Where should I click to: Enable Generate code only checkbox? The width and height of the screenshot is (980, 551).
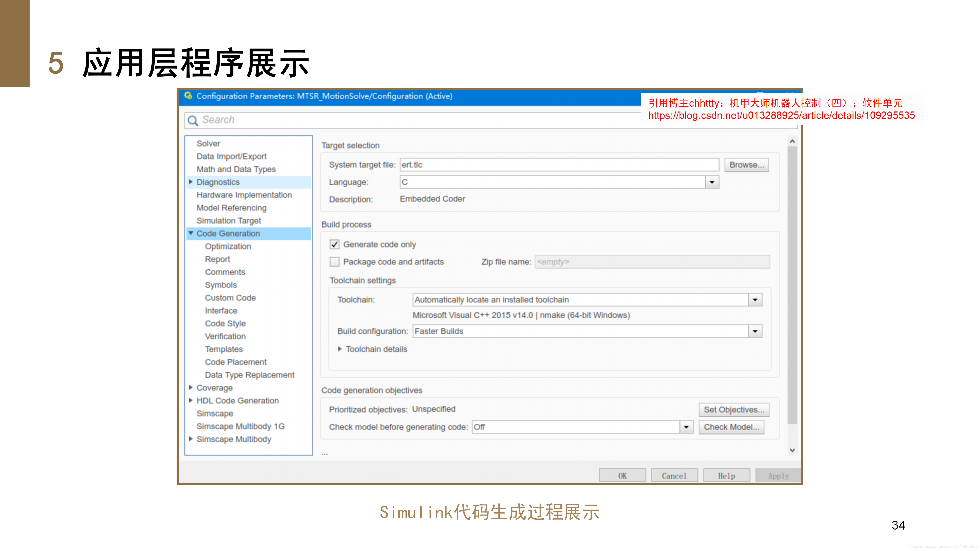[x=334, y=245]
